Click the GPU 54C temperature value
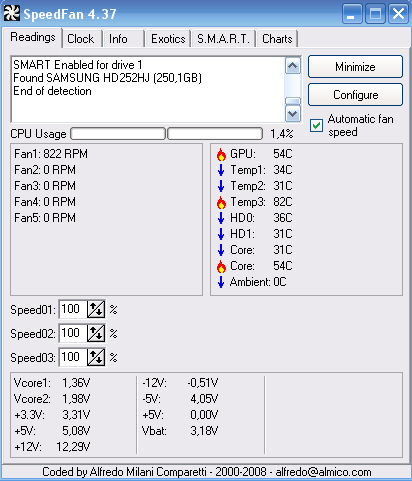The width and height of the screenshot is (412, 481). 283,154
